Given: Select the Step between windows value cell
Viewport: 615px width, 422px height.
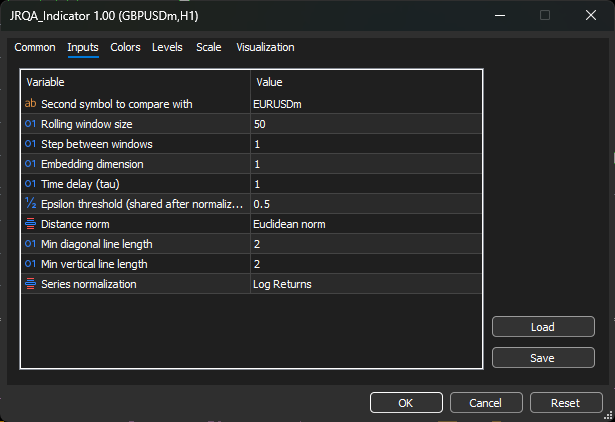Looking at the screenshot, I should [366, 144].
